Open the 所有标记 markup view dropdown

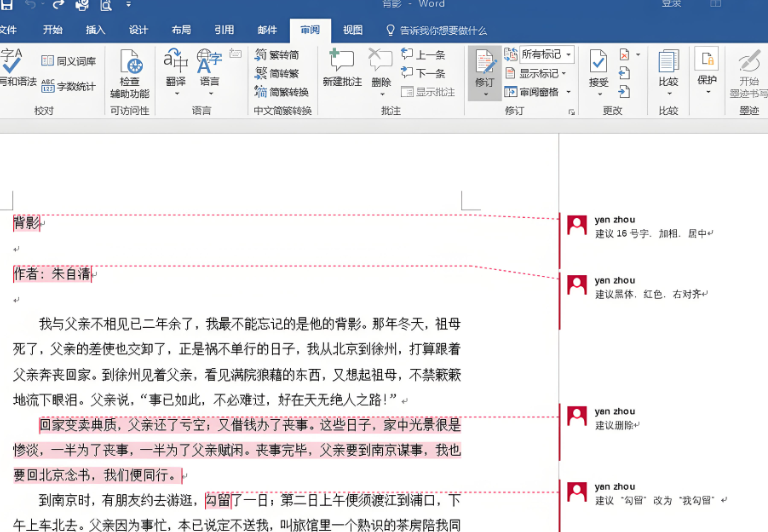point(547,54)
